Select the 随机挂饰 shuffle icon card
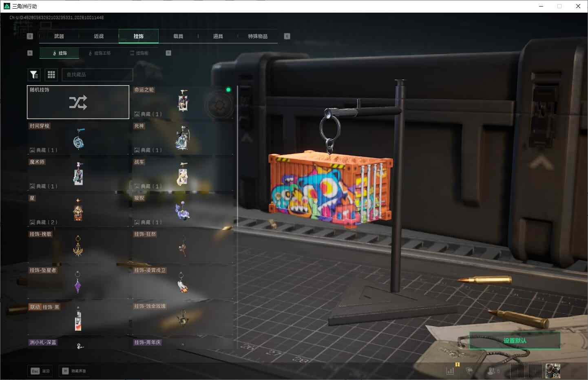Screen dimensions: 588x380 tap(78, 102)
